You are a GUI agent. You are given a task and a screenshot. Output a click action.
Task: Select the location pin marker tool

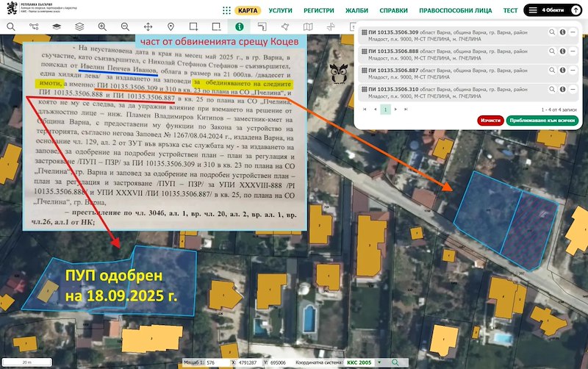tap(171, 26)
